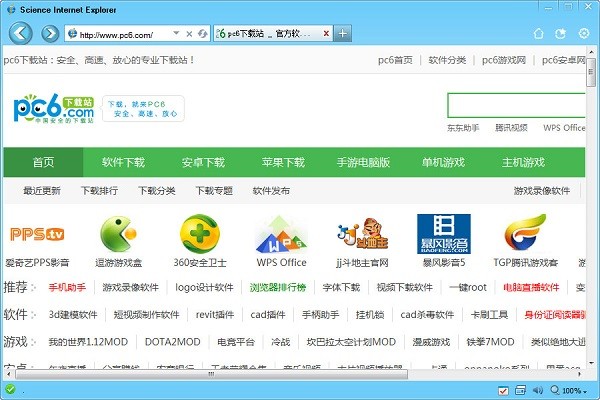Open the pc6首页 link

tap(395, 60)
